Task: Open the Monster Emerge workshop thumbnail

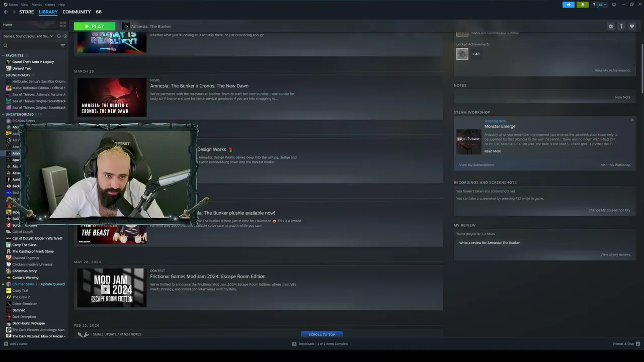Action: tap(468, 142)
